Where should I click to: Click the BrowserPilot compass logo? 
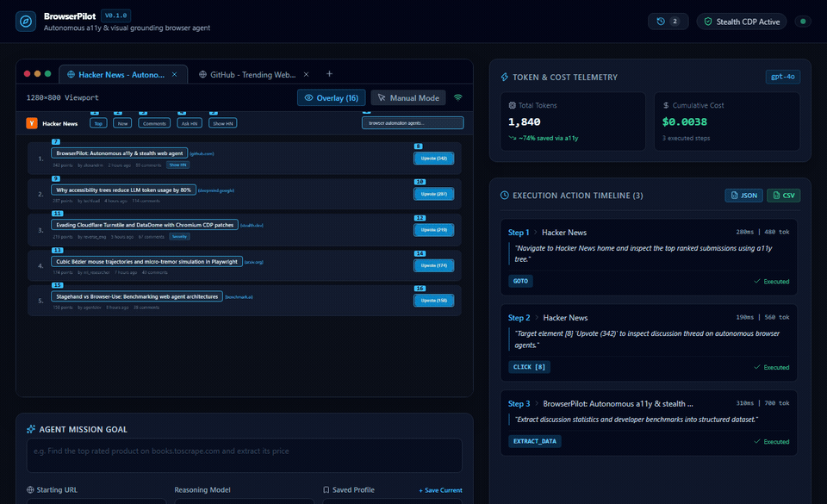pos(26,22)
